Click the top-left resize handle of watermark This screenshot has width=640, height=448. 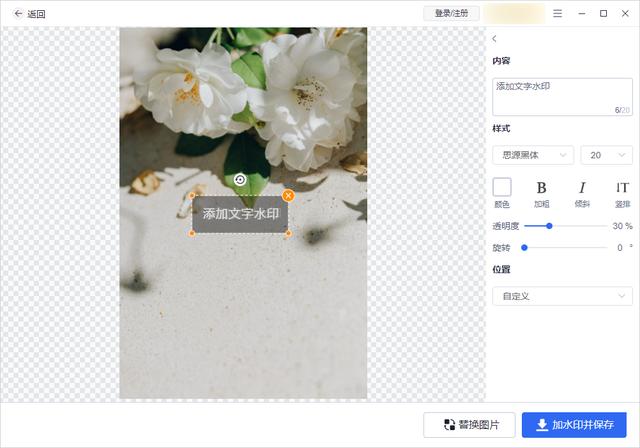(x=192, y=196)
